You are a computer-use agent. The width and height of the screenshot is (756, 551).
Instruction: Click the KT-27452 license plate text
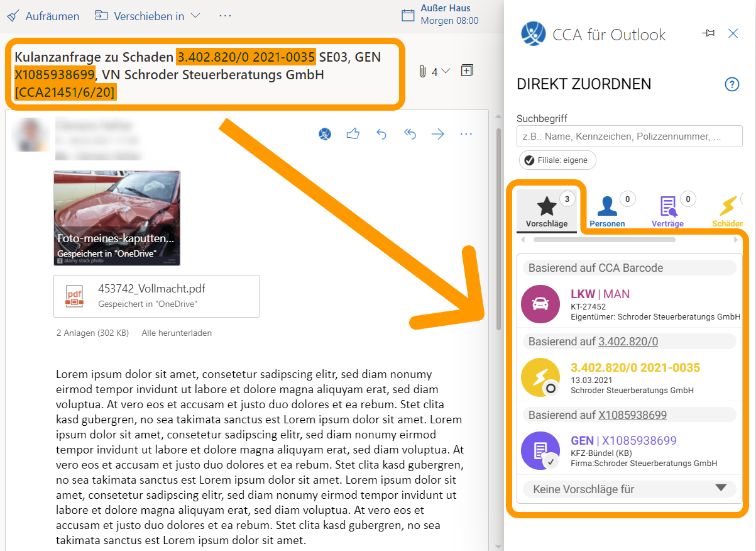(588, 306)
